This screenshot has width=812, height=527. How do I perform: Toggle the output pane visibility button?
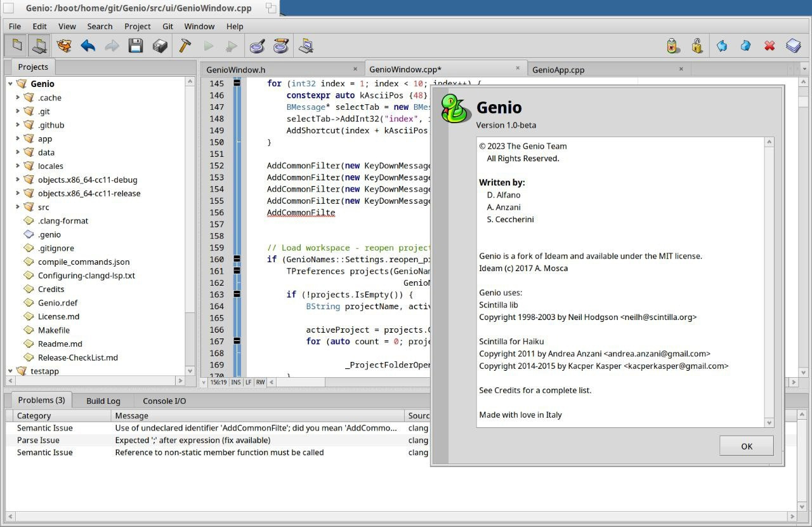point(40,46)
